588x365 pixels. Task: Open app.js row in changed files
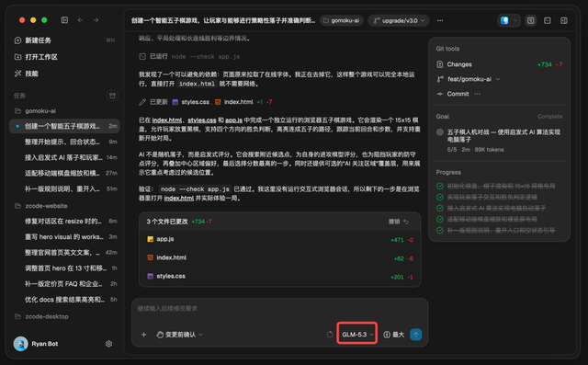click(x=279, y=239)
